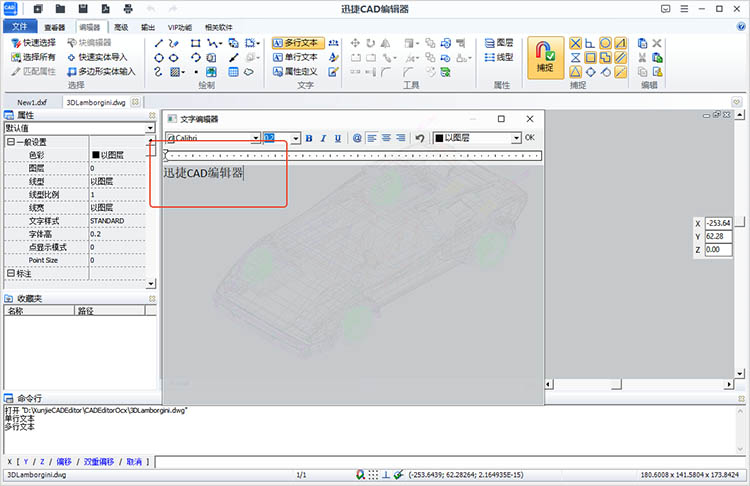Switch to the VIP功能 tab
750x486 pixels.
pyautogui.click(x=180, y=27)
